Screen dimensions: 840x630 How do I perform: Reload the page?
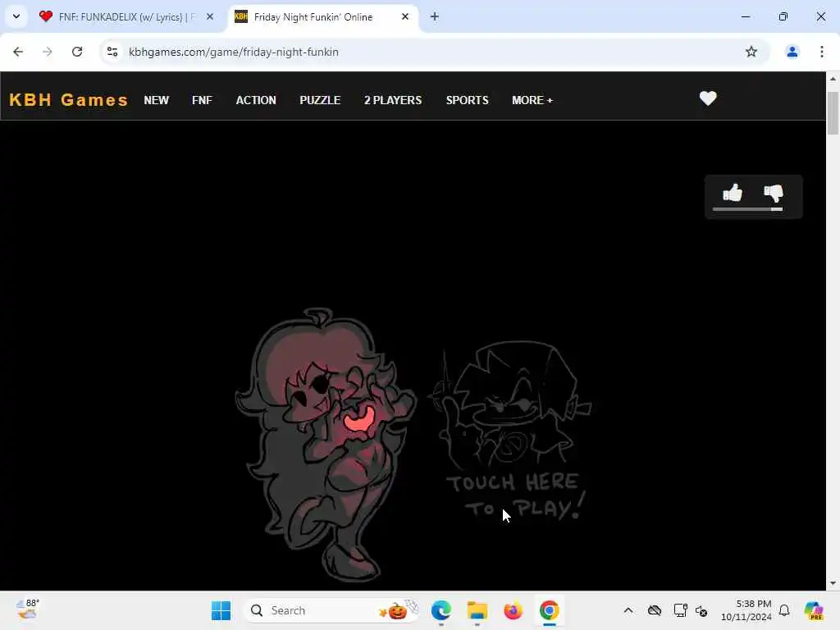[x=77, y=52]
